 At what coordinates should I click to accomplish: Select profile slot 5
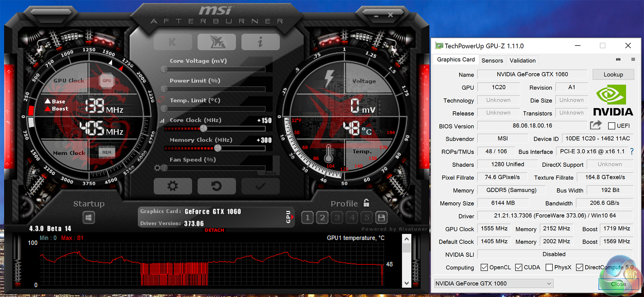point(367,218)
